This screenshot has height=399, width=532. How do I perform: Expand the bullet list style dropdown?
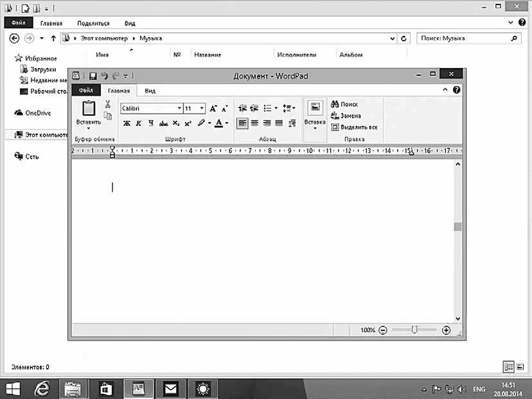click(x=276, y=109)
